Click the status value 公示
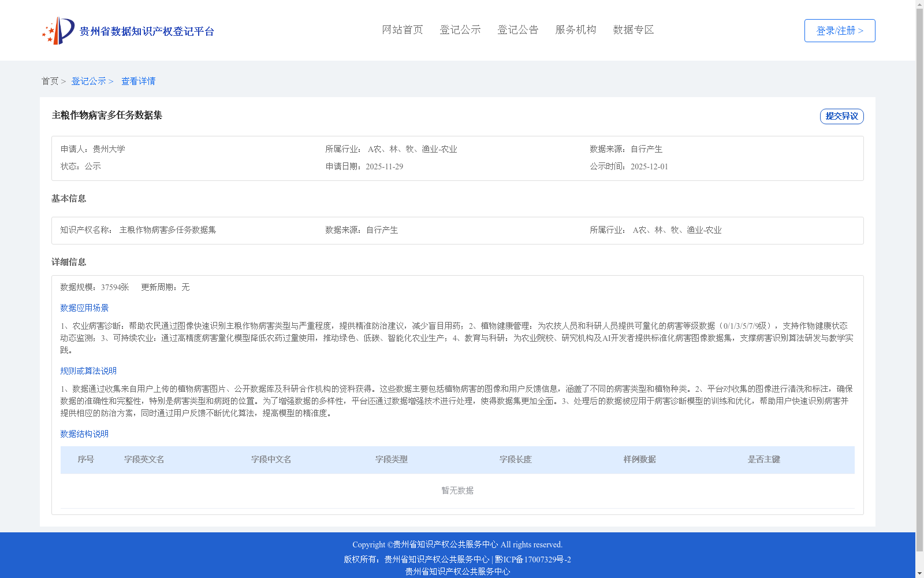This screenshot has height=578, width=924. click(93, 166)
